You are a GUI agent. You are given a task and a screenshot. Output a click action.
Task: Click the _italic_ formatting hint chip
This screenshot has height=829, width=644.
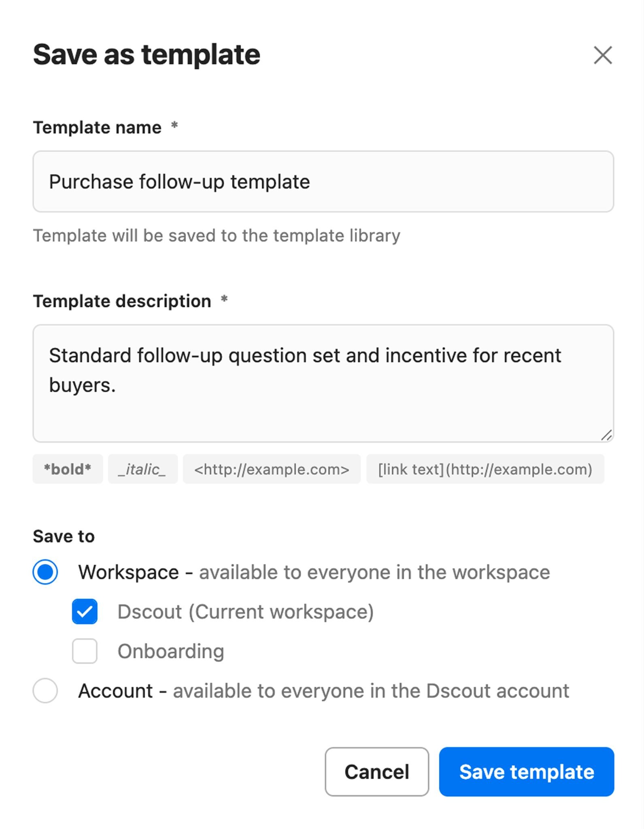[x=142, y=469]
